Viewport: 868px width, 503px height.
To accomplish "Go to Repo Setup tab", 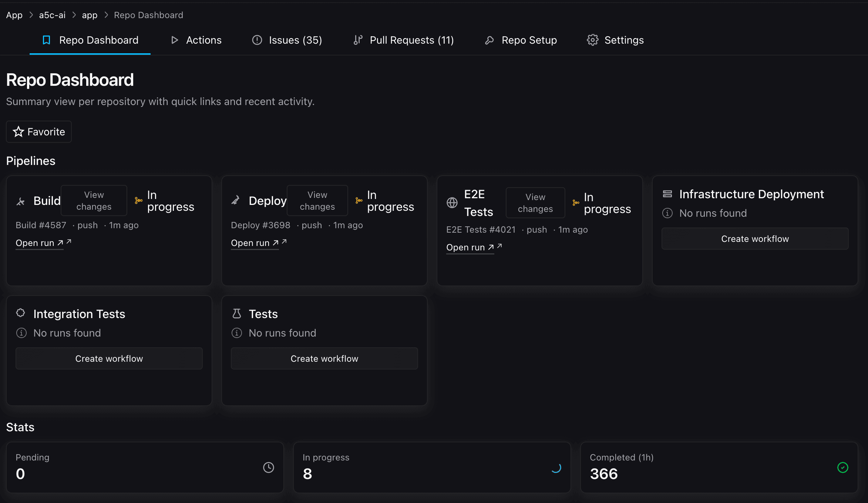I will [521, 40].
